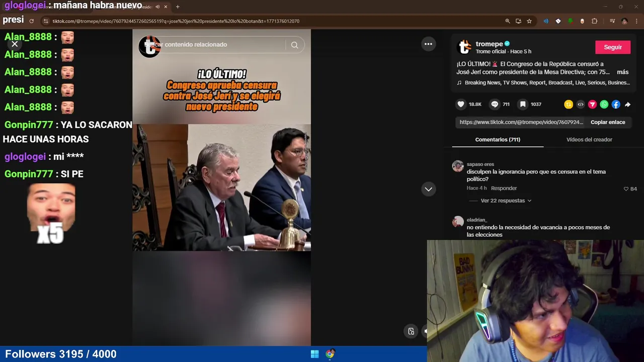The height and width of the screenshot is (362, 644).
Task: Open the Chrome extensions puzzle icon
Action: 595,21
